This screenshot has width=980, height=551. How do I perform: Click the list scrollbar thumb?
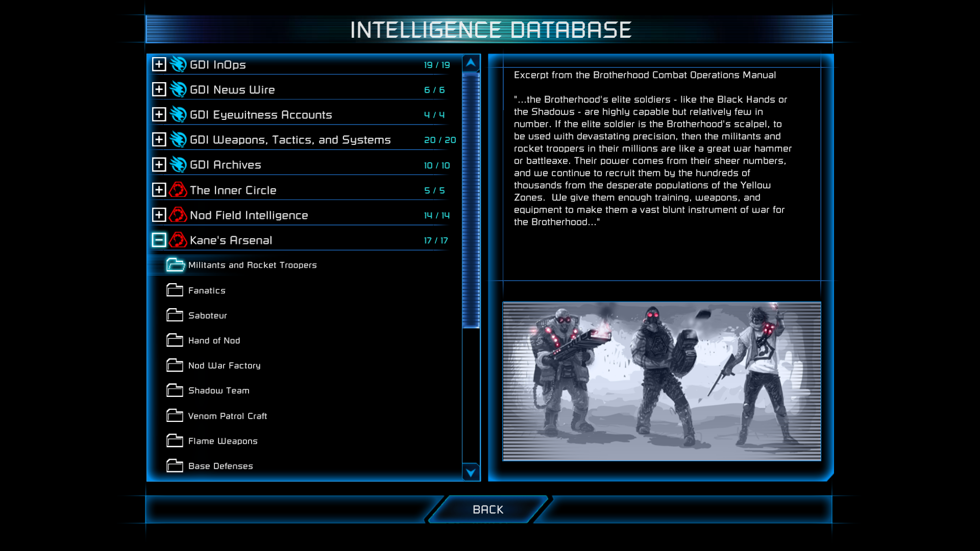(471, 201)
